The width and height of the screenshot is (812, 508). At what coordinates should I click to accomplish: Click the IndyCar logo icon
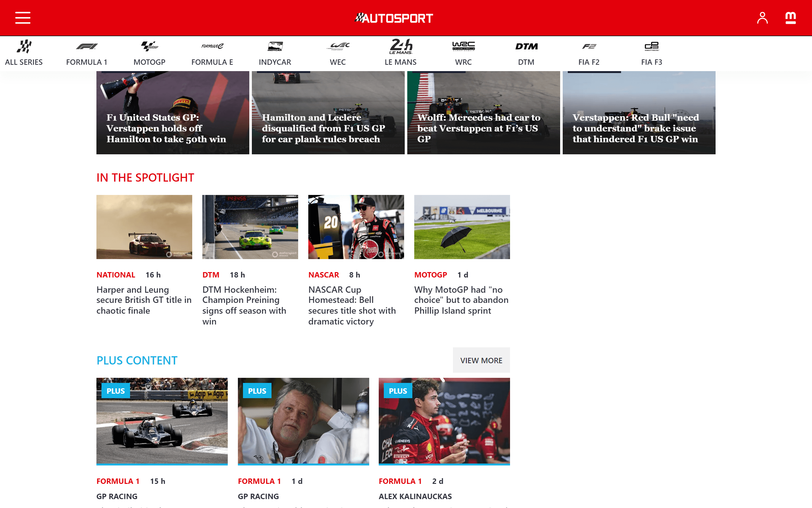point(275,46)
